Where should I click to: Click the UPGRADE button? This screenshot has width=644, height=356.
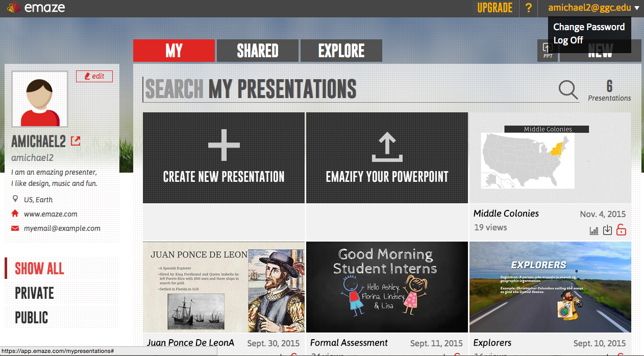(495, 8)
